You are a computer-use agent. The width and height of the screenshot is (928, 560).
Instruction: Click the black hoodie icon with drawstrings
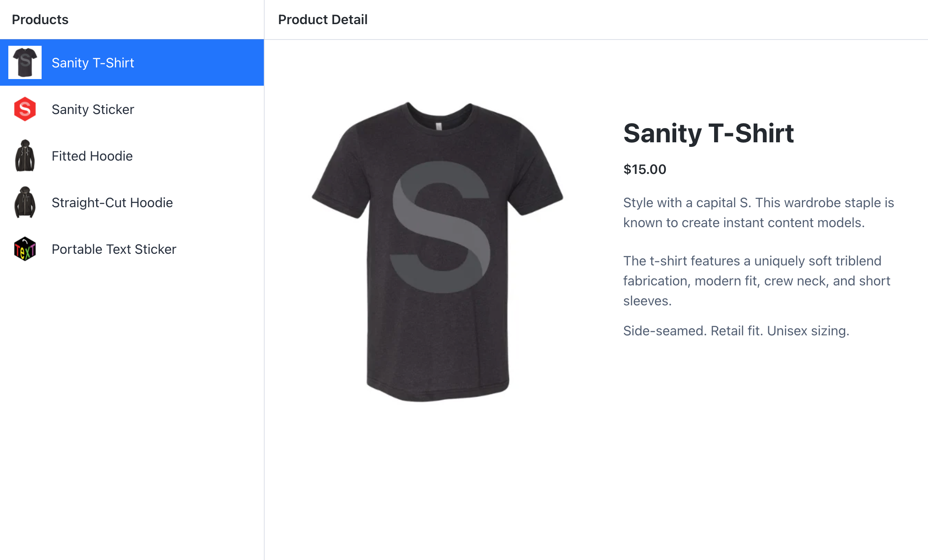[25, 156]
